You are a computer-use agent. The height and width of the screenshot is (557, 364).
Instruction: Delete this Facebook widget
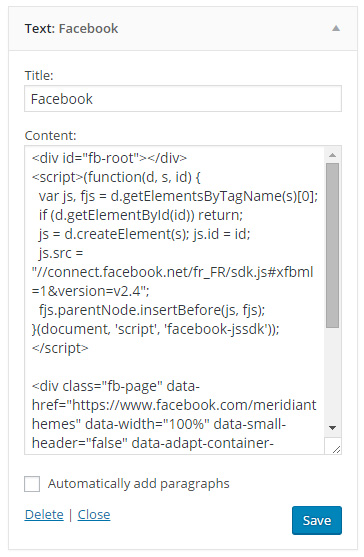tap(44, 514)
